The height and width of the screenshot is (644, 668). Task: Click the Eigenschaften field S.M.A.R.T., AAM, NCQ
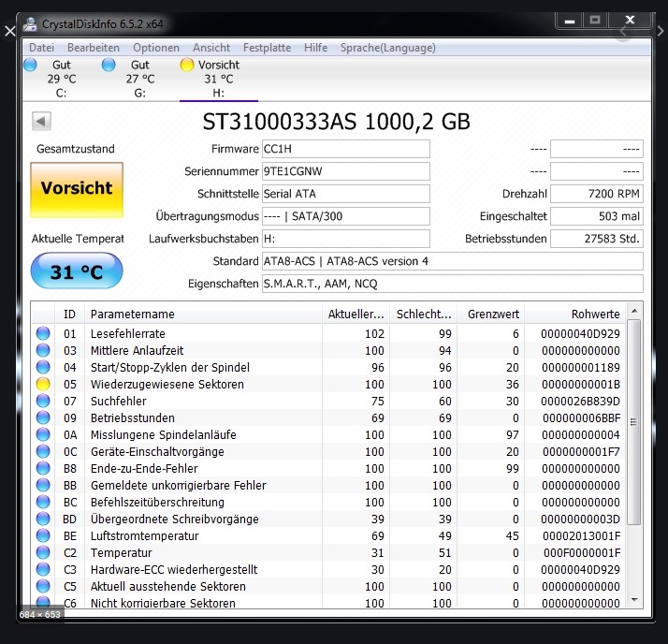point(453,284)
